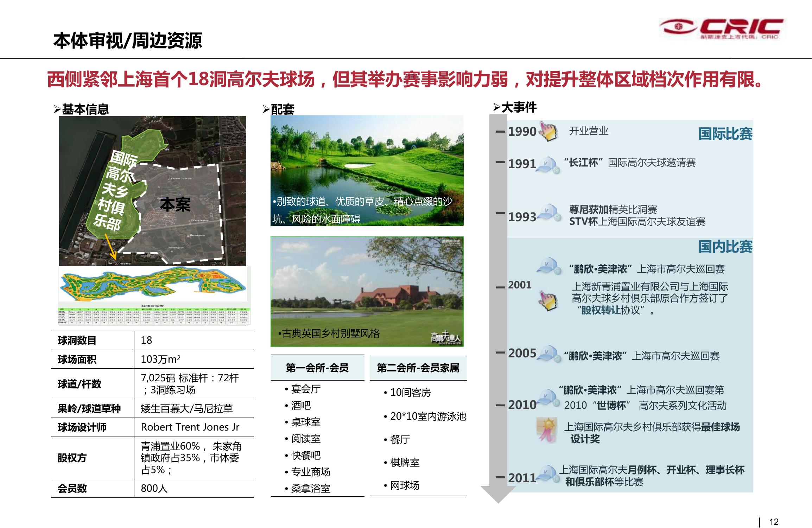Screen dimensions: 812x528
Task: Click the hand cursor icon beside 1990
Action: [x=548, y=132]
